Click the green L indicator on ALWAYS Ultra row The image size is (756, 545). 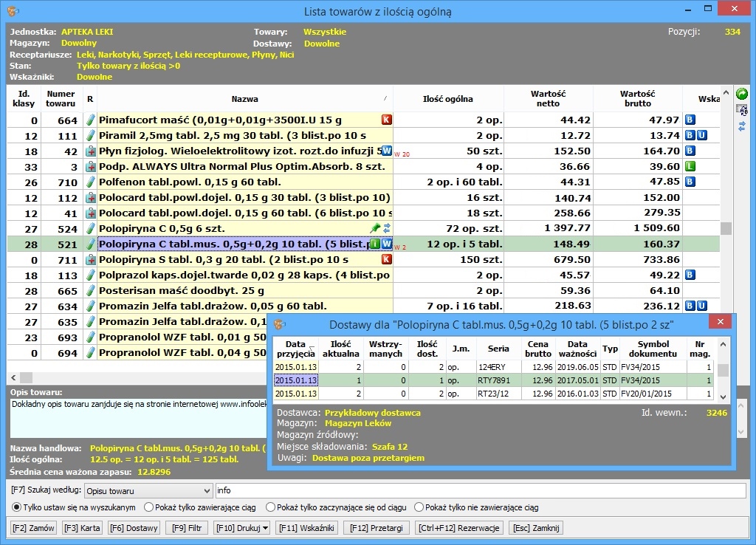click(690, 166)
